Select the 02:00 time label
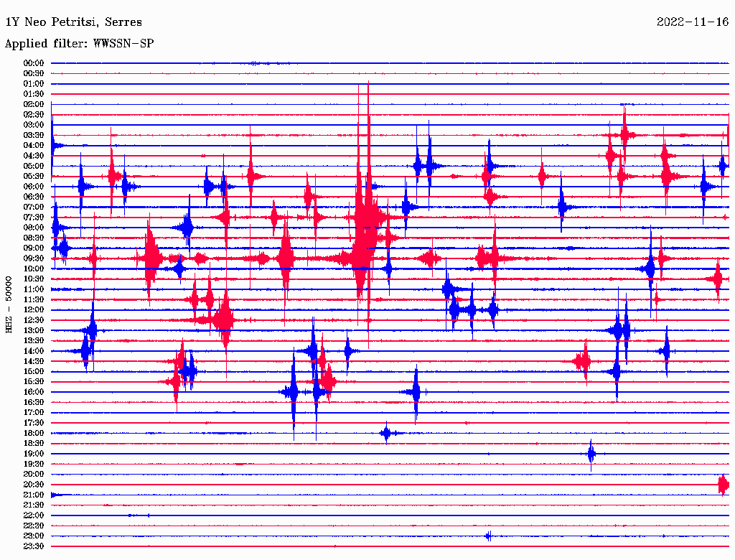This screenshot has height=560, width=735. (x=33, y=104)
